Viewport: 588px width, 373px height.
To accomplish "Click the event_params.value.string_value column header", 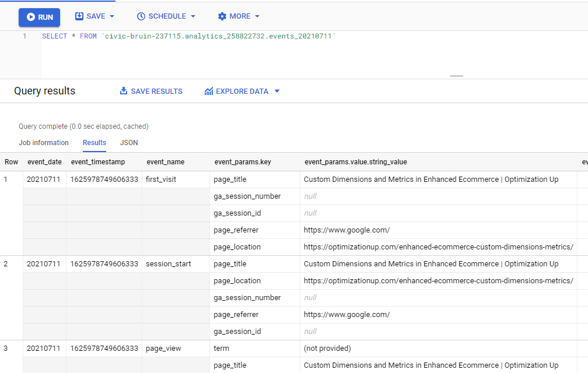I will point(355,162).
